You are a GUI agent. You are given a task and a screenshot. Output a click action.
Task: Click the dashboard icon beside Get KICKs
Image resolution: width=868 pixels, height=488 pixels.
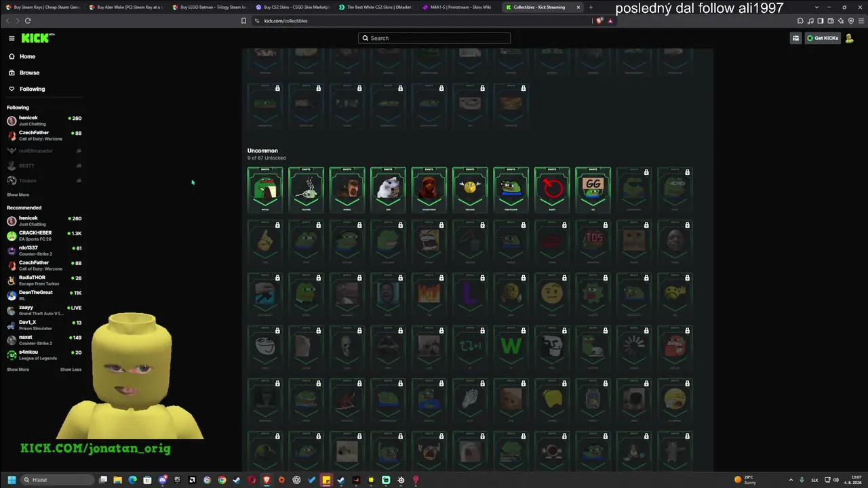click(795, 38)
